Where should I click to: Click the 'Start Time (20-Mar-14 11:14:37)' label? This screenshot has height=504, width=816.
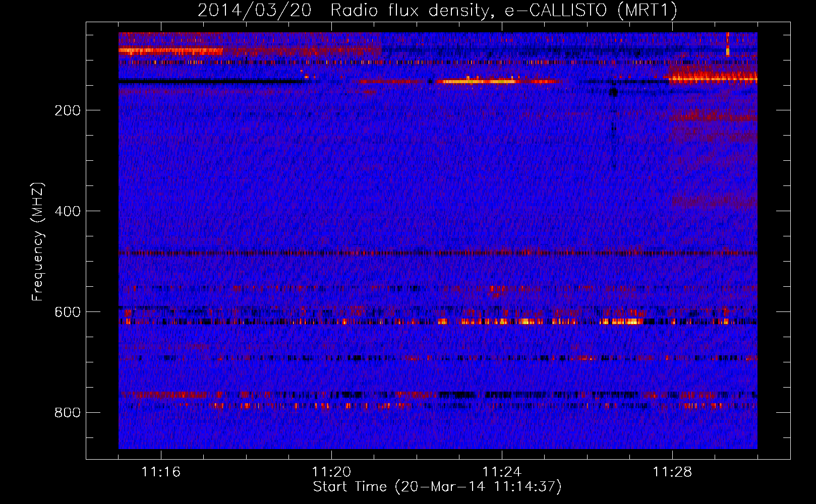pos(437,487)
